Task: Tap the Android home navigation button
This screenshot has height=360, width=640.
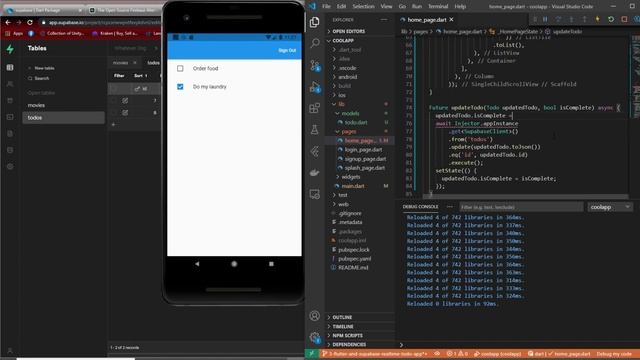Action: (x=234, y=264)
